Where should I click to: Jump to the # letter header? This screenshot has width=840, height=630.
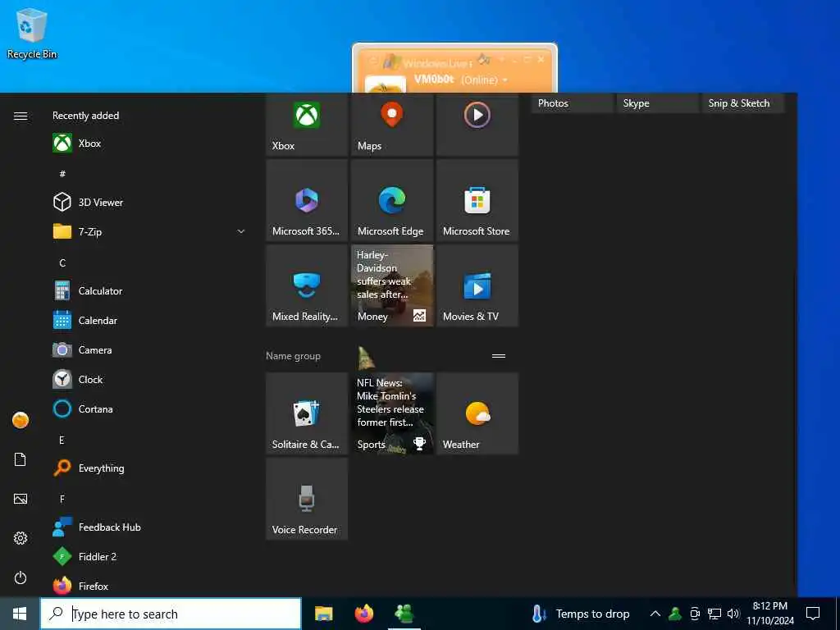(x=62, y=174)
